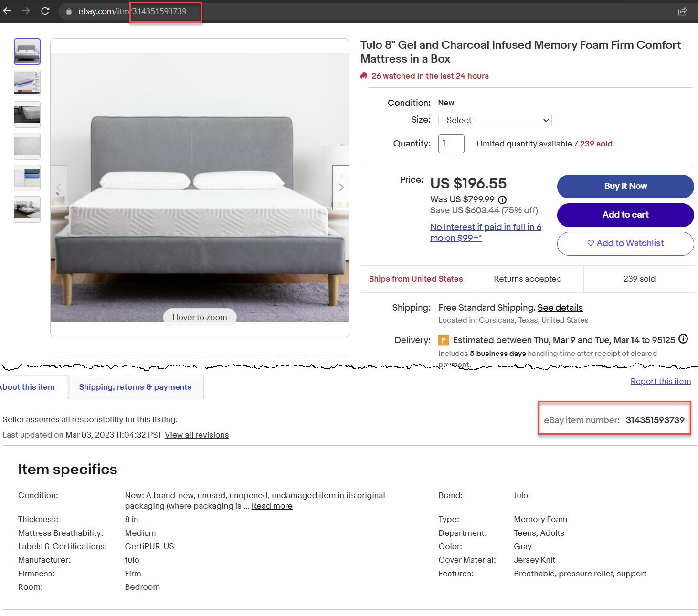Screen dimensions: 698x616
Task: Click the Item specifics heading
Action: pyautogui.click(x=67, y=469)
